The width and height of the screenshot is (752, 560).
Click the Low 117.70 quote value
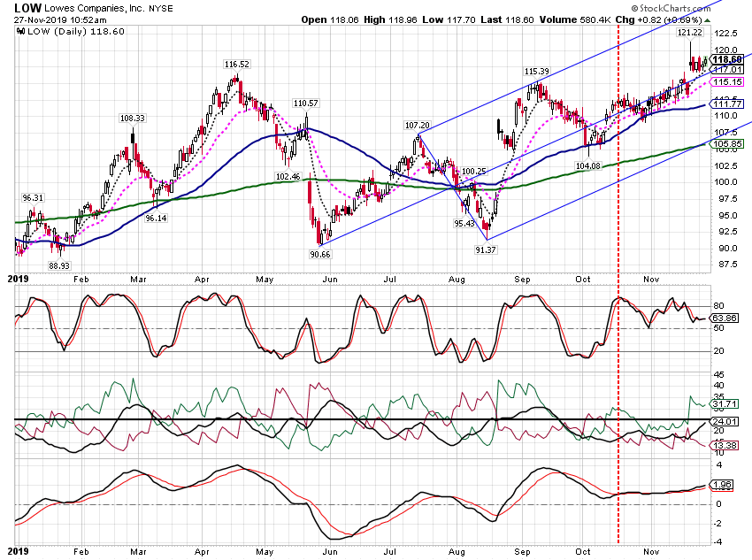[449, 19]
